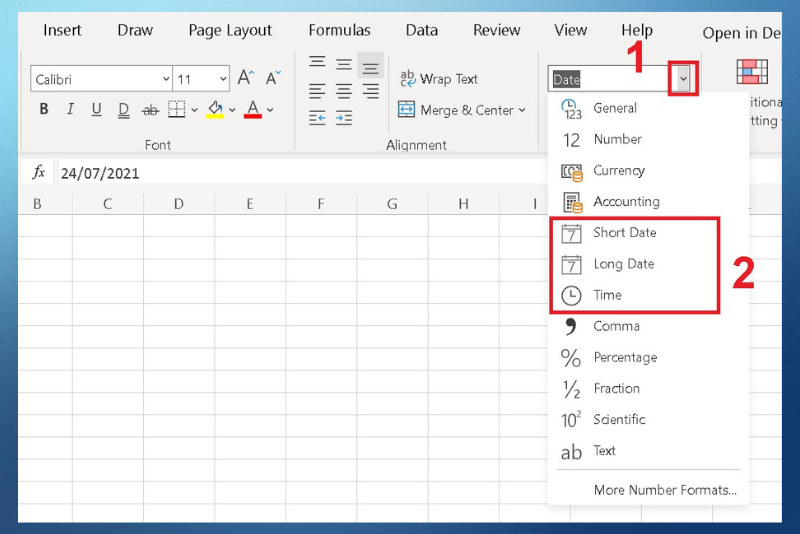800x534 pixels.
Task: Open the Calibri font name dropdown
Action: pyautogui.click(x=166, y=79)
